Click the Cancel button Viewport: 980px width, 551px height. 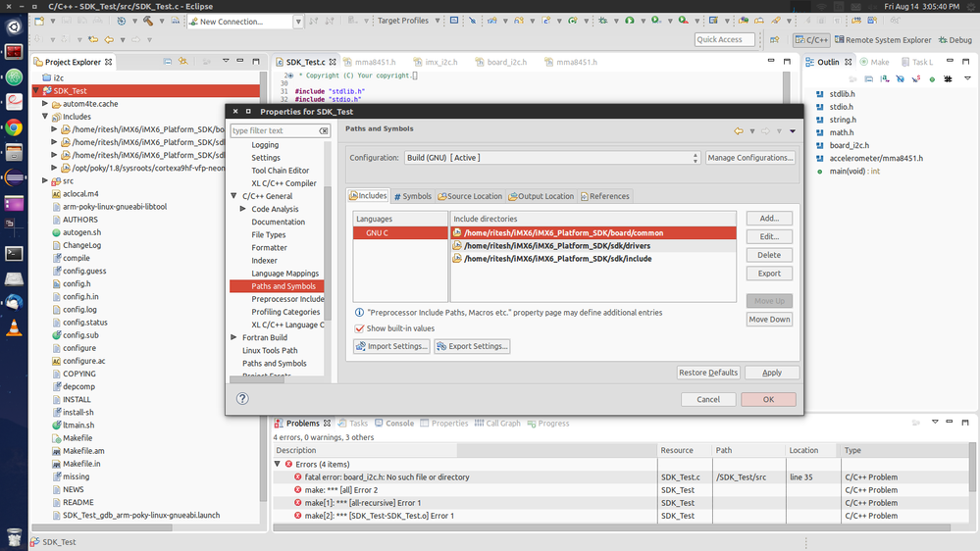coord(708,399)
